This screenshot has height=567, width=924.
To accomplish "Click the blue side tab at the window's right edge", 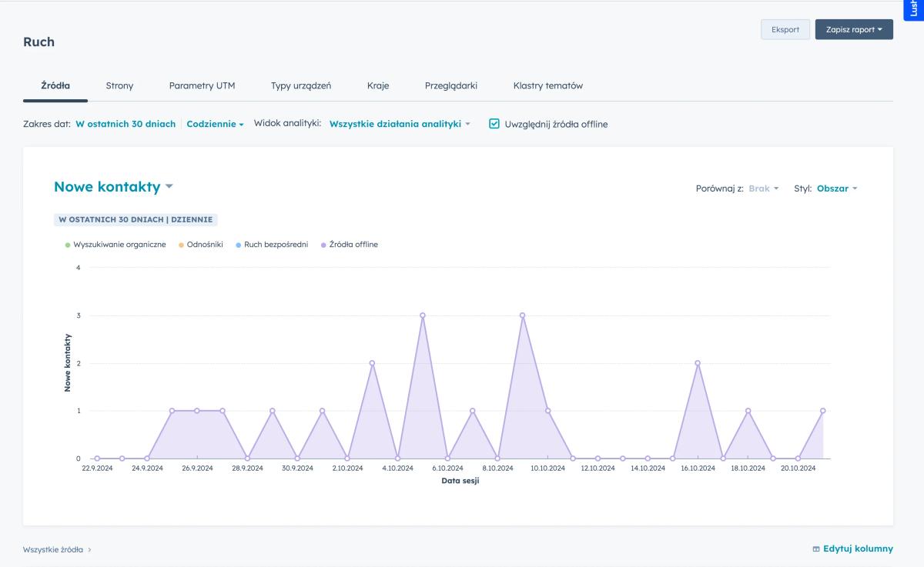I will click(914, 10).
